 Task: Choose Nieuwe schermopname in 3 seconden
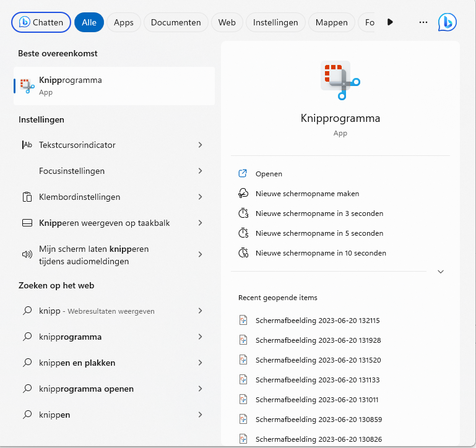319,213
